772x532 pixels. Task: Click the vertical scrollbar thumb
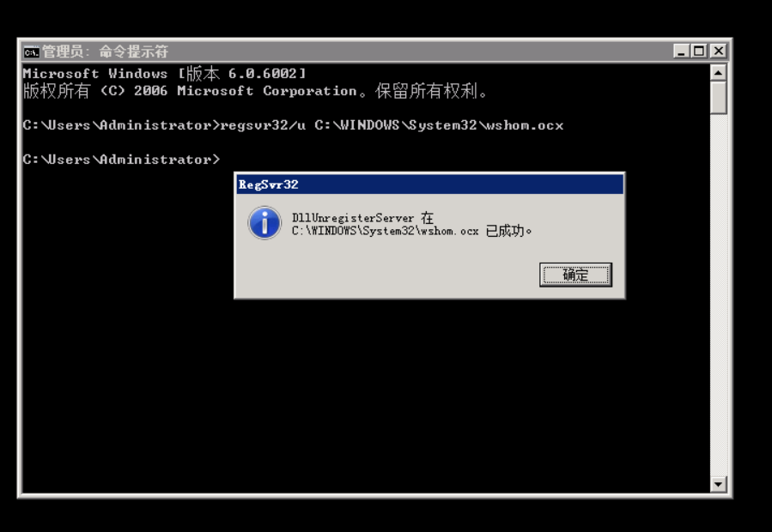(719, 98)
